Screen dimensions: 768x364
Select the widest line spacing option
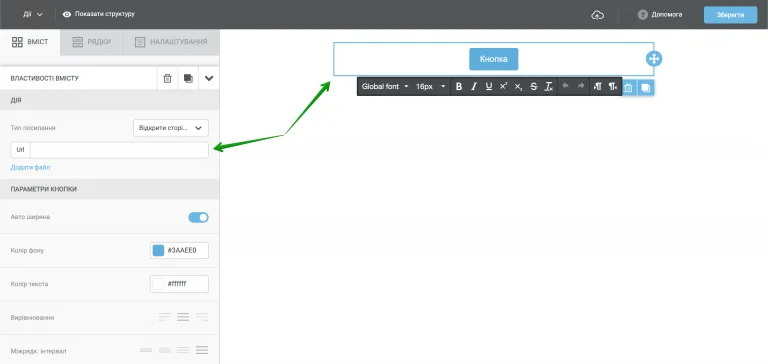point(202,350)
